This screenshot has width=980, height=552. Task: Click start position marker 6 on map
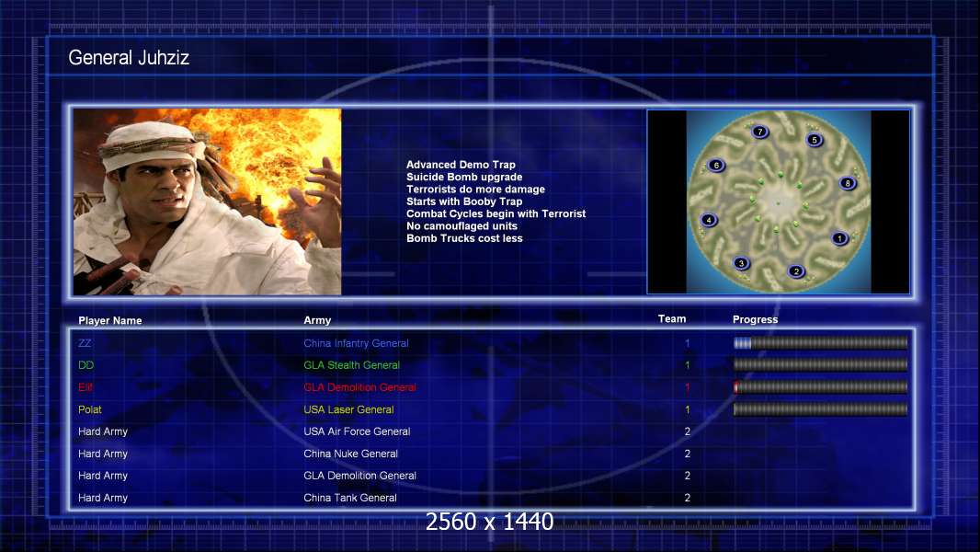point(716,166)
